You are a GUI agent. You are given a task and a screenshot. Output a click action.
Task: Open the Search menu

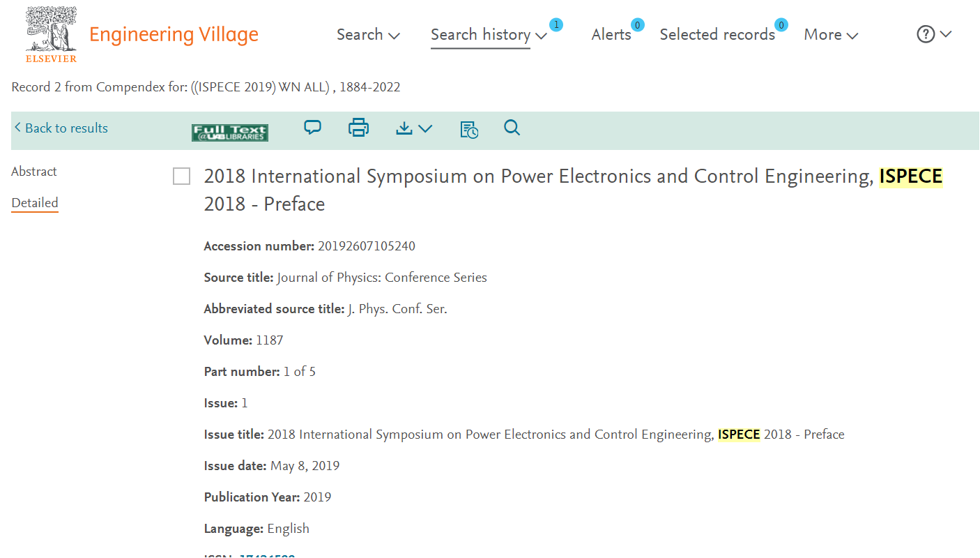(368, 35)
